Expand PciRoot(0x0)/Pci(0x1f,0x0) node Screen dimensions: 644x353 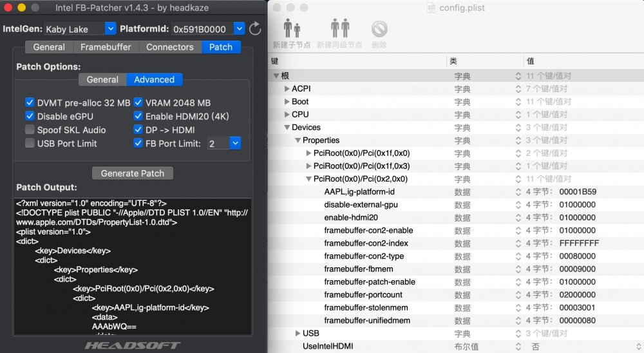click(x=308, y=153)
